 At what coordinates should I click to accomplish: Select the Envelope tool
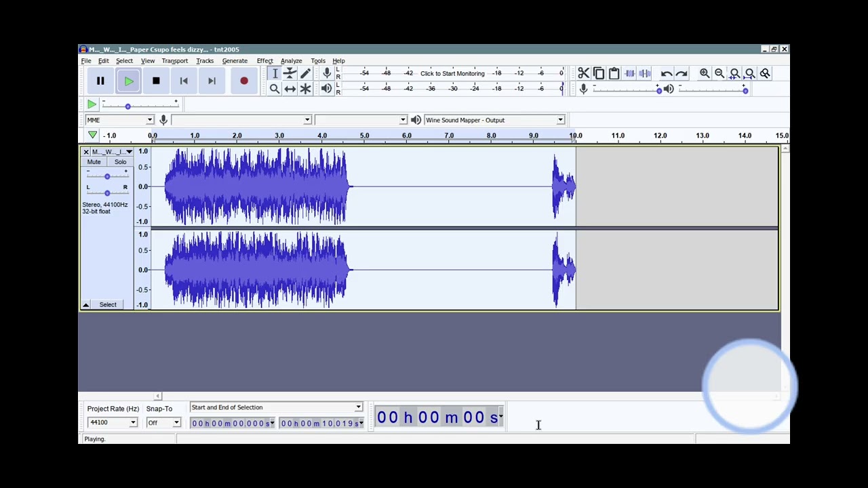tap(290, 73)
